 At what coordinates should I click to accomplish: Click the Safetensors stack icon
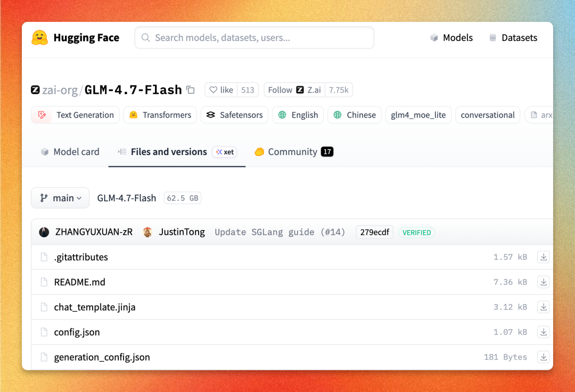(211, 115)
